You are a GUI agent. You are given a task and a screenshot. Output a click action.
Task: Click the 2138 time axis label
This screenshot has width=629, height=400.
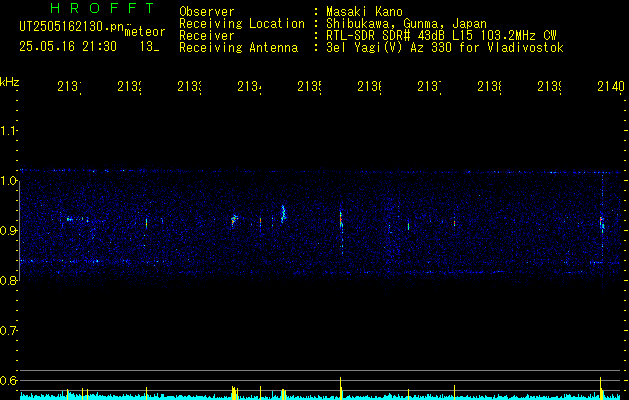[x=489, y=86]
